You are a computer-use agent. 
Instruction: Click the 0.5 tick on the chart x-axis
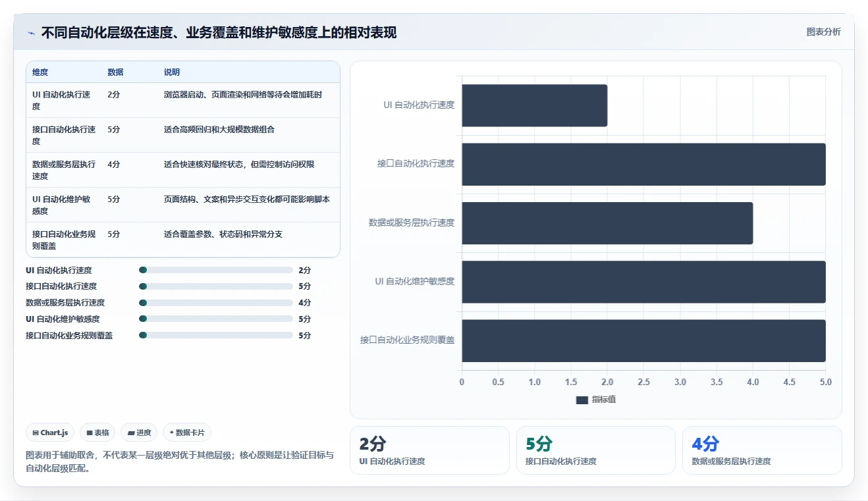pyautogui.click(x=498, y=382)
